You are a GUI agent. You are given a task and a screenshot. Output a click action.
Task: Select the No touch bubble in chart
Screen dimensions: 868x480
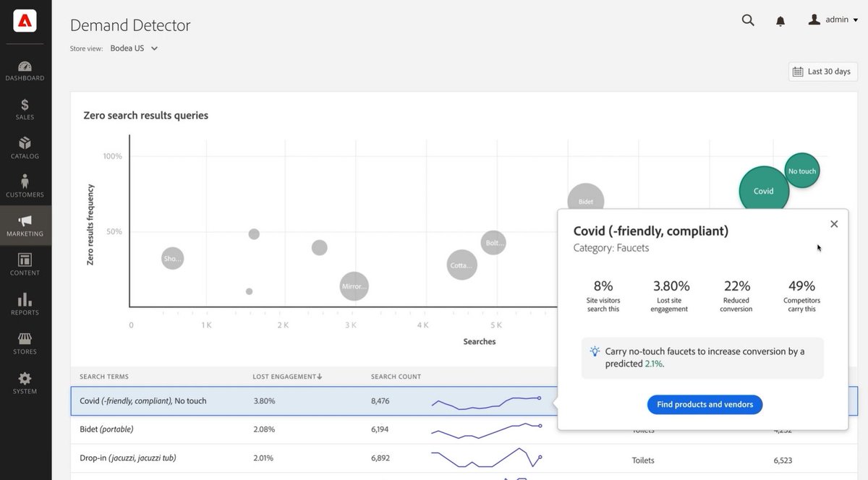click(x=802, y=171)
